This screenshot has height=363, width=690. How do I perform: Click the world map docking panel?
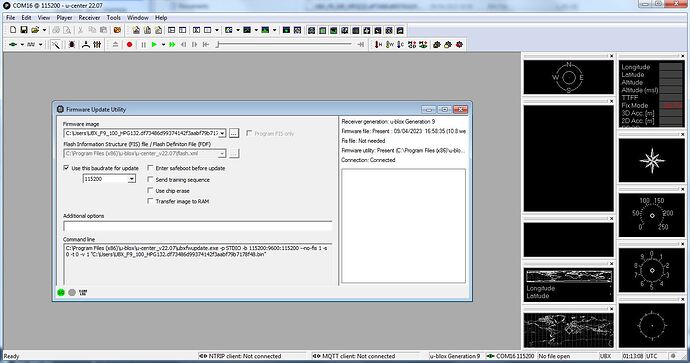coord(568,330)
